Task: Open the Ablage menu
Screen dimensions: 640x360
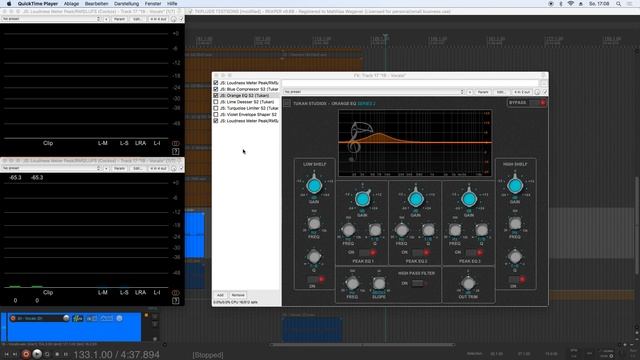Action: [x=71, y=4]
